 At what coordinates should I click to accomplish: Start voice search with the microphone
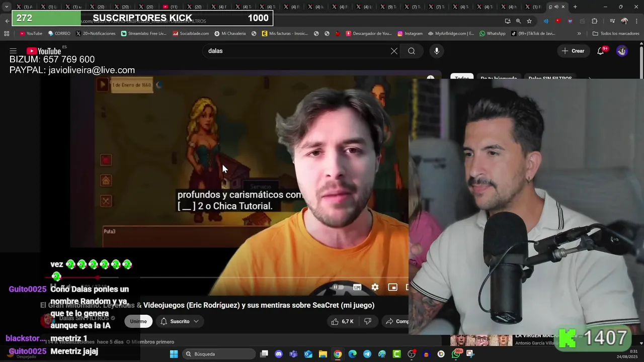[437, 51]
